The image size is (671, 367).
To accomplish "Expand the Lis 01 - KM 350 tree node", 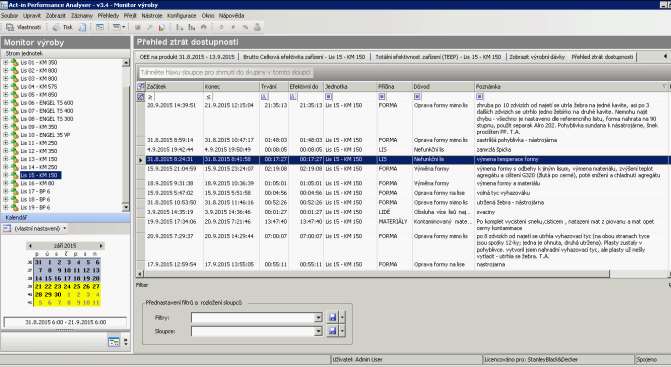I will point(6,62).
